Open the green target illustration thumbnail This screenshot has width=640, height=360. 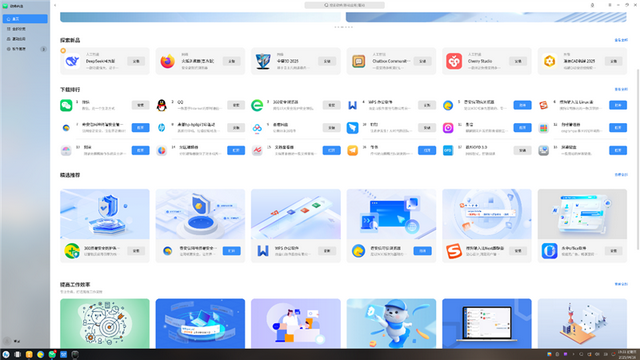pos(105,323)
